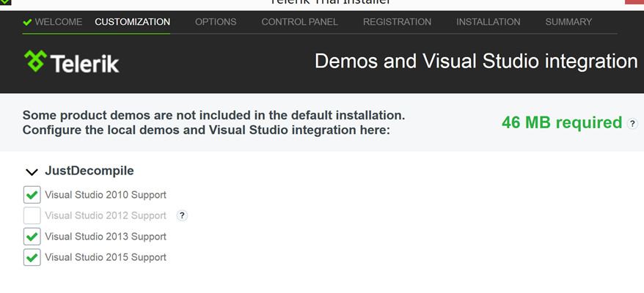This screenshot has width=644, height=293.
Task: Switch to the Options tab
Action: coord(216,22)
